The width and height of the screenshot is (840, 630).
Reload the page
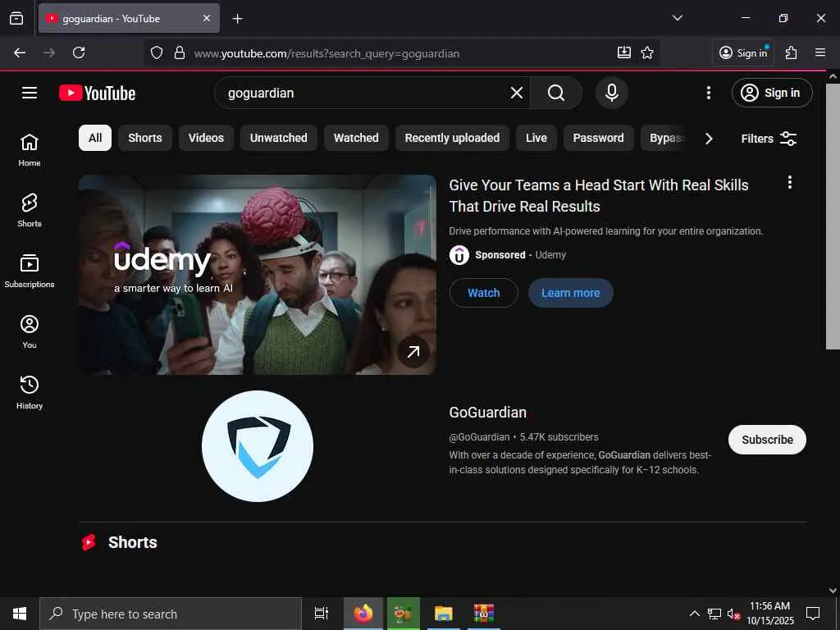[x=79, y=52]
